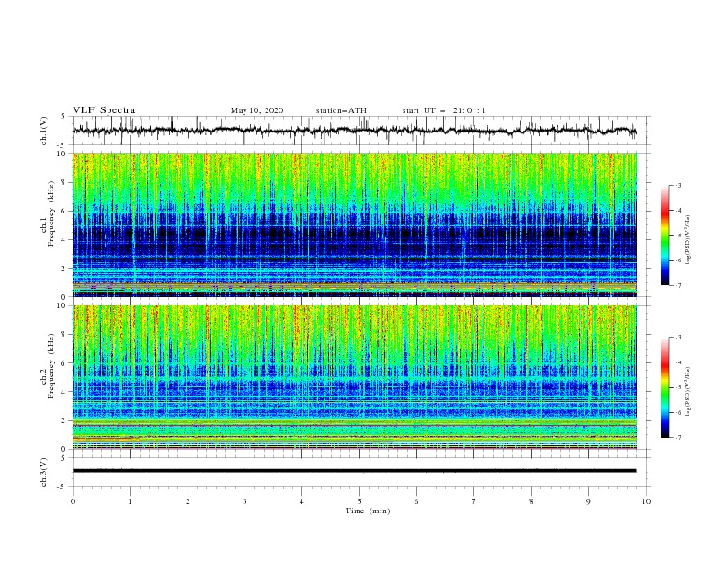Click time axis tick label "0"
This screenshot has height=563, width=728.
[73, 501]
